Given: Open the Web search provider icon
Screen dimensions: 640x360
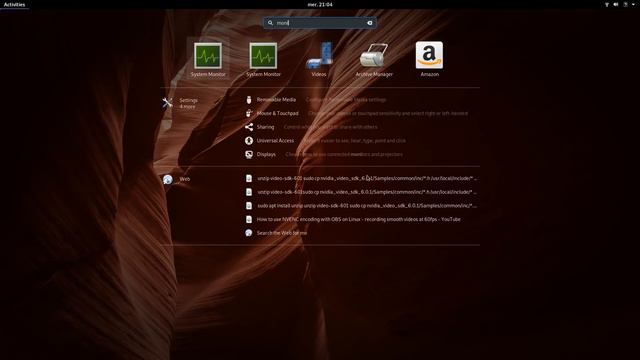Looking at the screenshot, I should [x=168, y=179].
